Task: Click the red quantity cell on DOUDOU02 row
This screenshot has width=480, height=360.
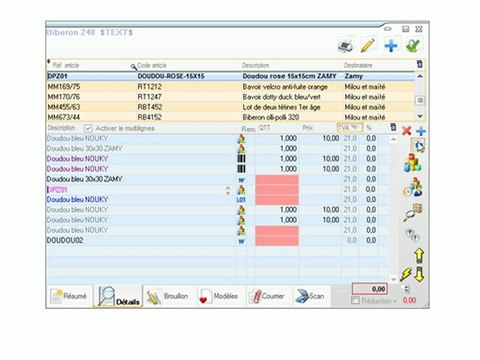Action: click(x=277, y=241)
